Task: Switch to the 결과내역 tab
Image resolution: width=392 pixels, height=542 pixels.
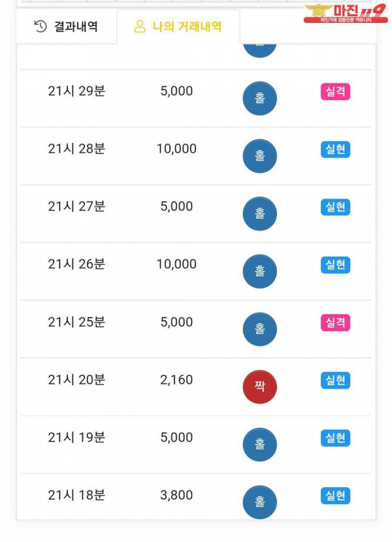Action: pyautogui.click(x=66, y=27)
